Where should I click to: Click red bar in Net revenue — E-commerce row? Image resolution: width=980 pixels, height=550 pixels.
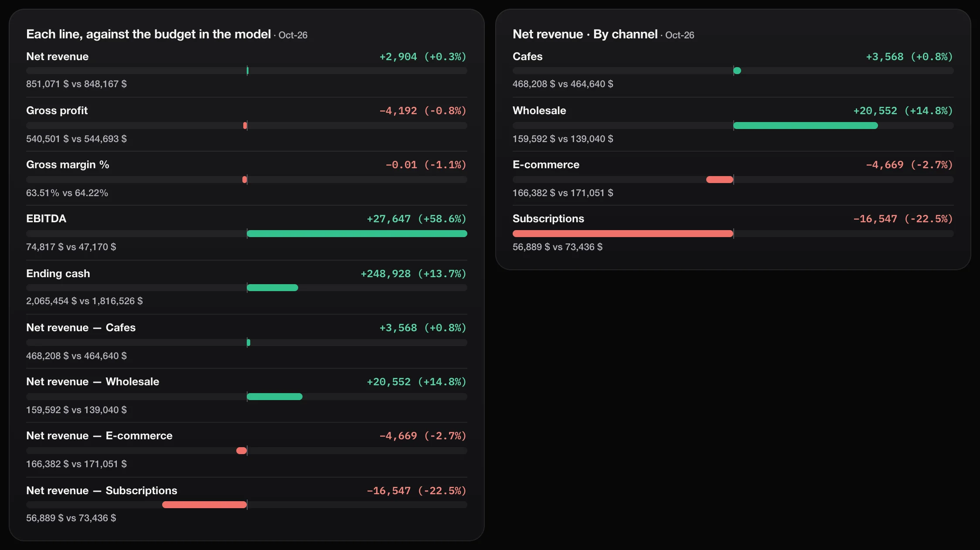point(242,451)
